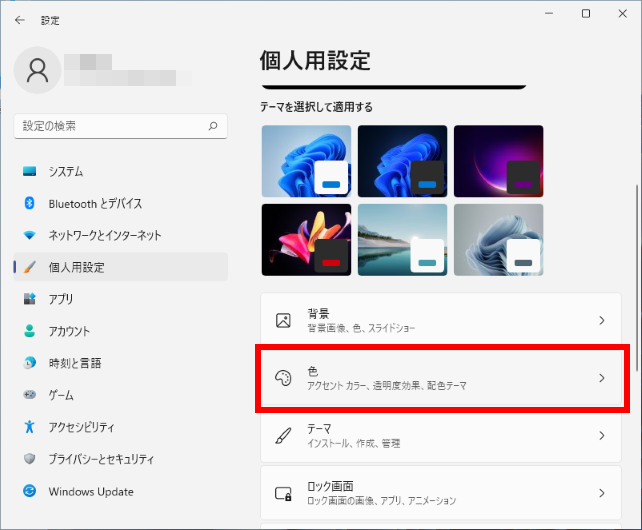Apply the gray flowing fabric theme

(499, 240)
